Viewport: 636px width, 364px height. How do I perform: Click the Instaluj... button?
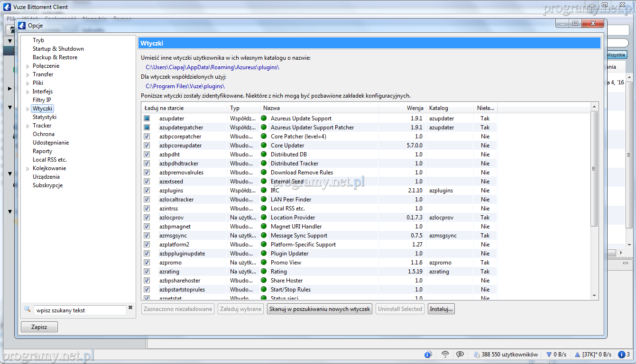(441, 309)
